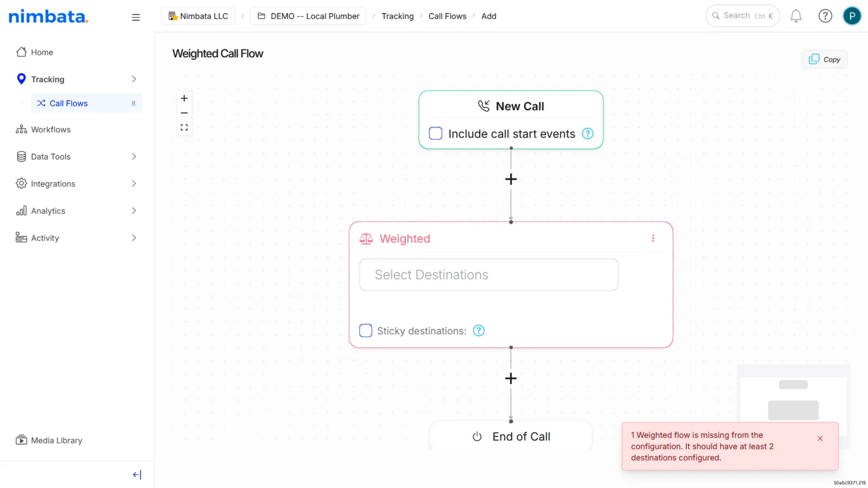Zoom in on the flow canvas
868x488 pixels.
184,98
